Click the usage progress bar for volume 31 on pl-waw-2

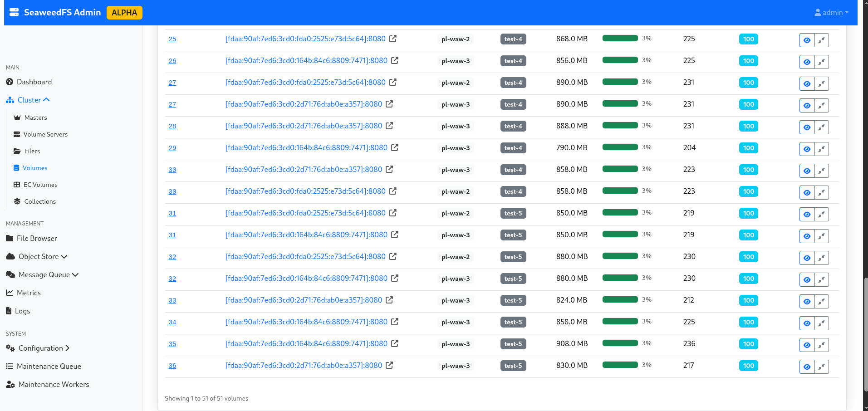tap(620, 213)
